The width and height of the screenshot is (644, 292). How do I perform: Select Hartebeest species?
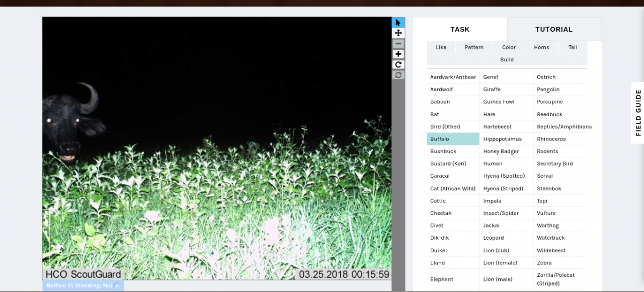pyautogui.click(x=506, y=126)
